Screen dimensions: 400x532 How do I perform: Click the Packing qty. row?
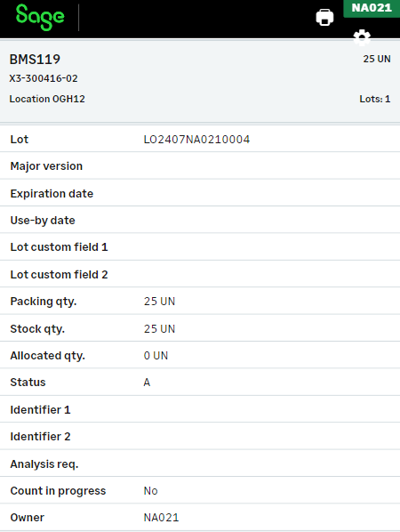[200, 301]
